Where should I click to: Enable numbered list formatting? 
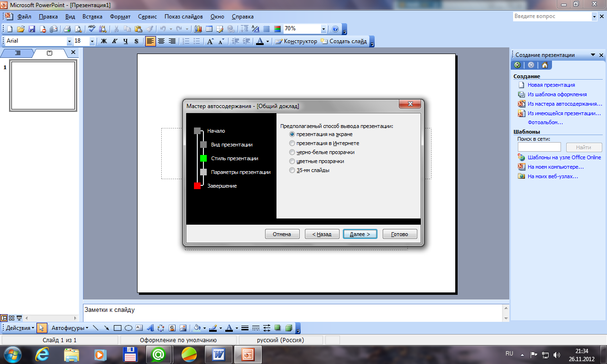pyautogui.click(x=186, y=41)
